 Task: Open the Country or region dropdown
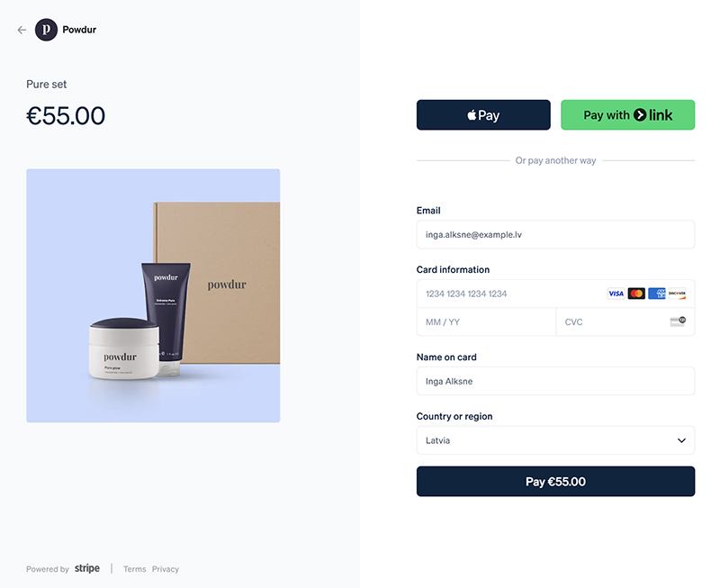555,440
